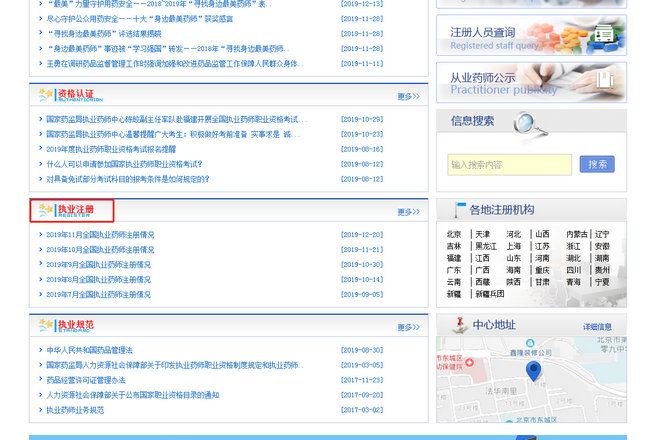Open 中华人民共和国药品管理法 article
The height and width of the screenshot is (440, 650).
[89, 350]
